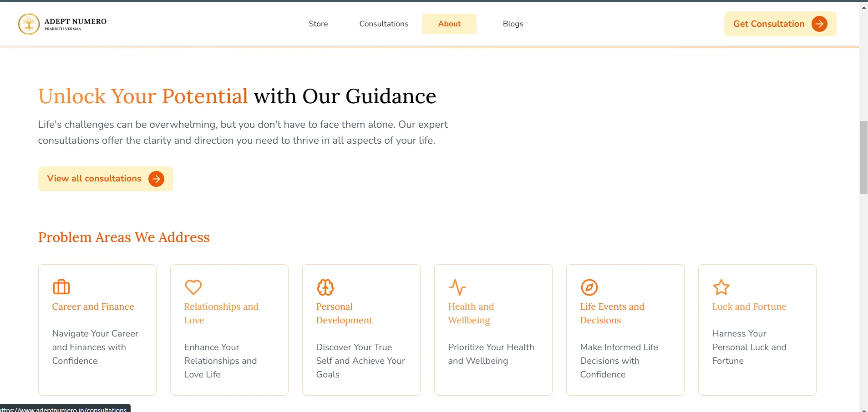
Task: Click the compass icon for Life Events
Action: pos(589,287)
